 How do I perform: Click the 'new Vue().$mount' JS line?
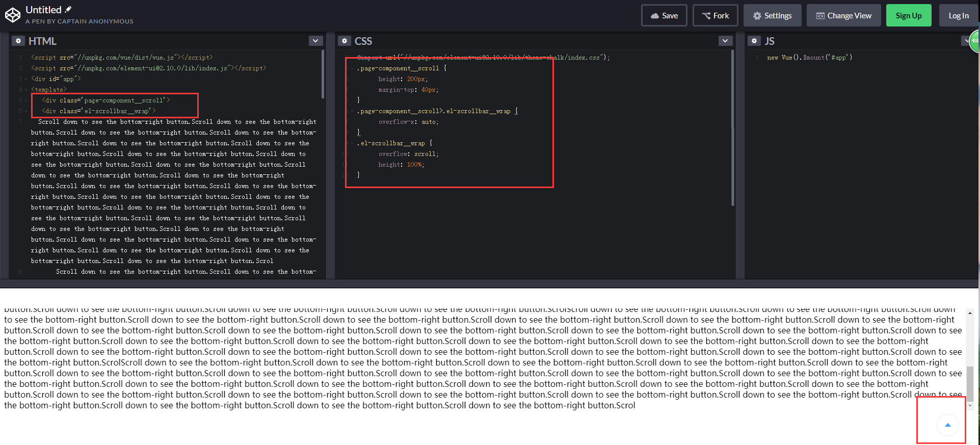point(809,58)
